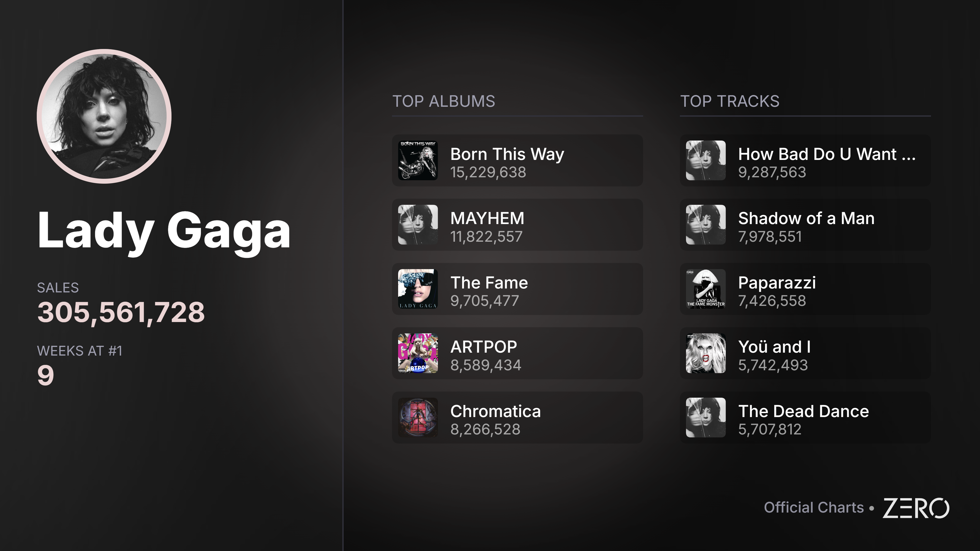
Task: Click the Paparazzi track artwork
Action: pyautogui.click(x=706, y=289)
